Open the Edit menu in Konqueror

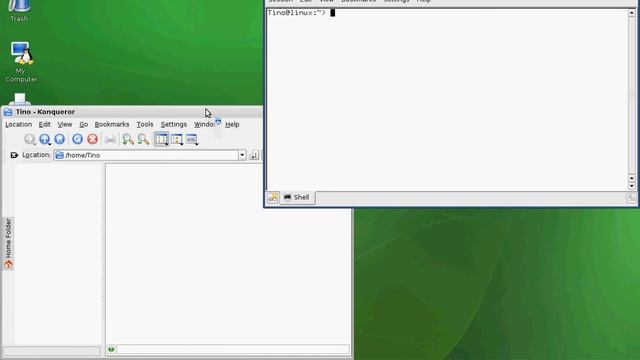pos(44,124)
